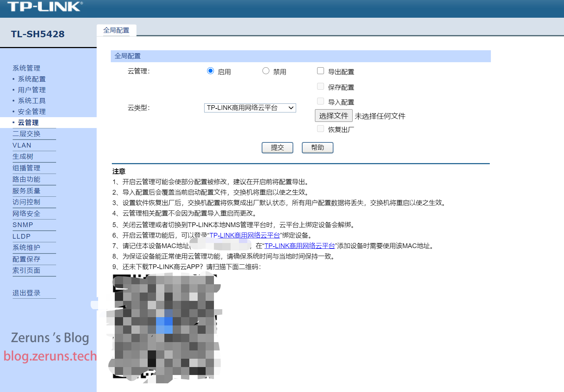
Task: Click the 注意 heading
Action: 119,171
